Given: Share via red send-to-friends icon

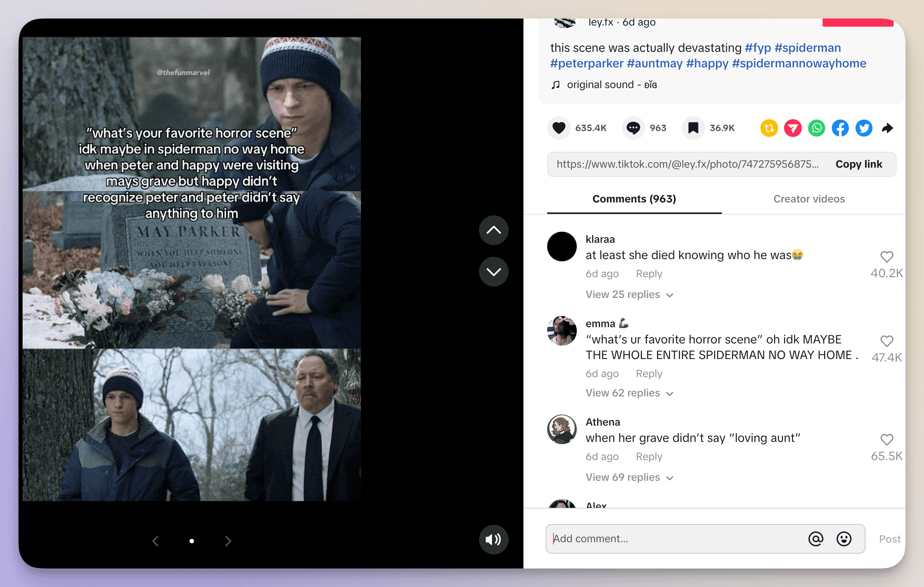Looking at the screenshot, I should 793,128.
